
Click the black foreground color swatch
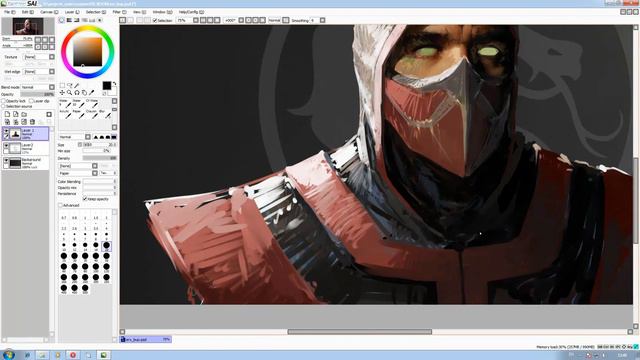pos(107,85)
